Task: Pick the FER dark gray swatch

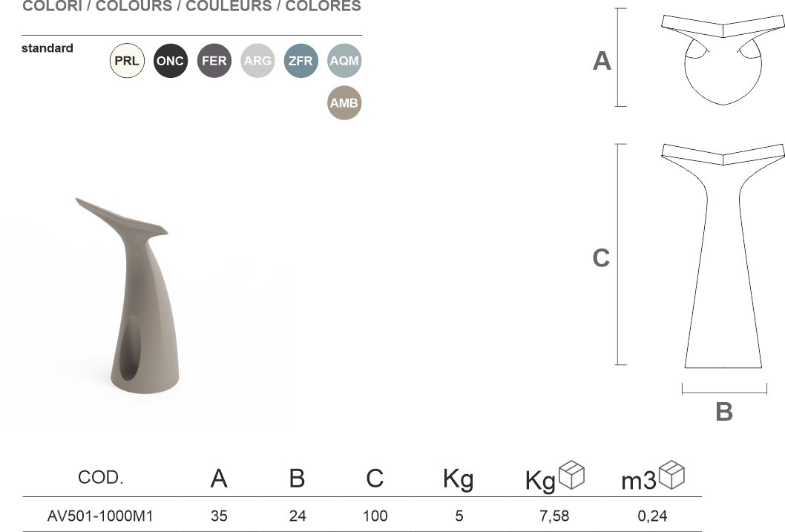Action: [x=214, y=61]
